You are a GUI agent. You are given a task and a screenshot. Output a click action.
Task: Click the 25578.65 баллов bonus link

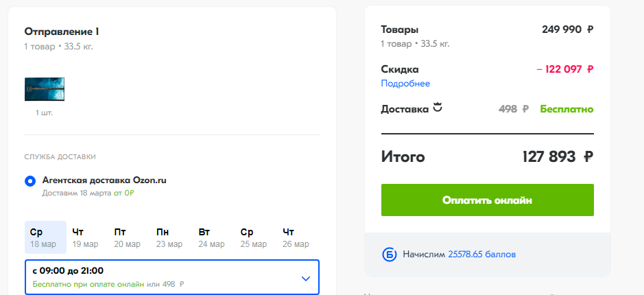click(481, 255)
